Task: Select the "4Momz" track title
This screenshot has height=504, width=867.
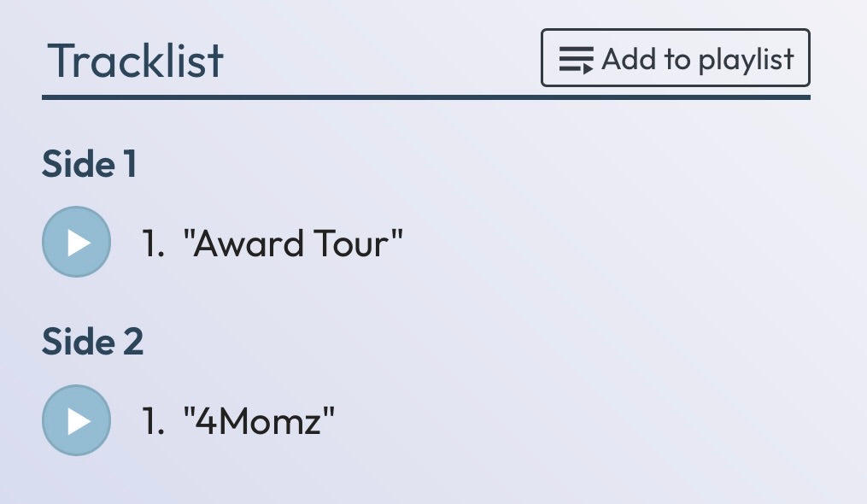Action: pyautogui.click(x=259, y=422)
